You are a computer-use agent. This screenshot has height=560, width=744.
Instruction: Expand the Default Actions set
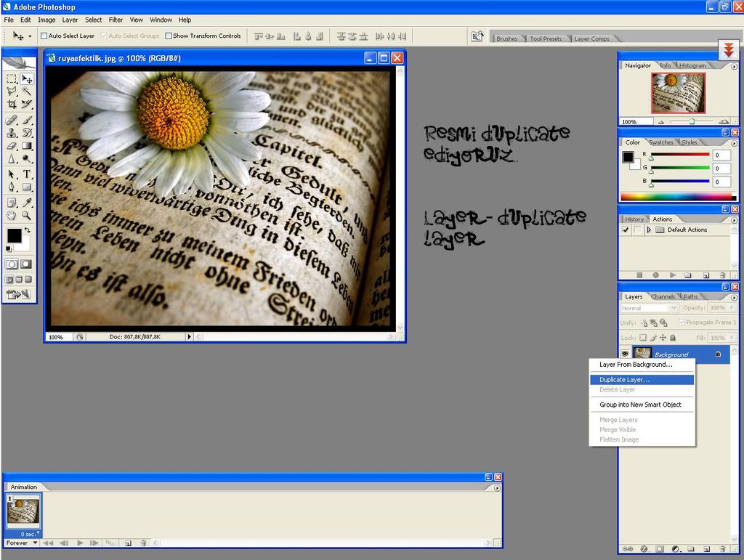tap(649, 230)
